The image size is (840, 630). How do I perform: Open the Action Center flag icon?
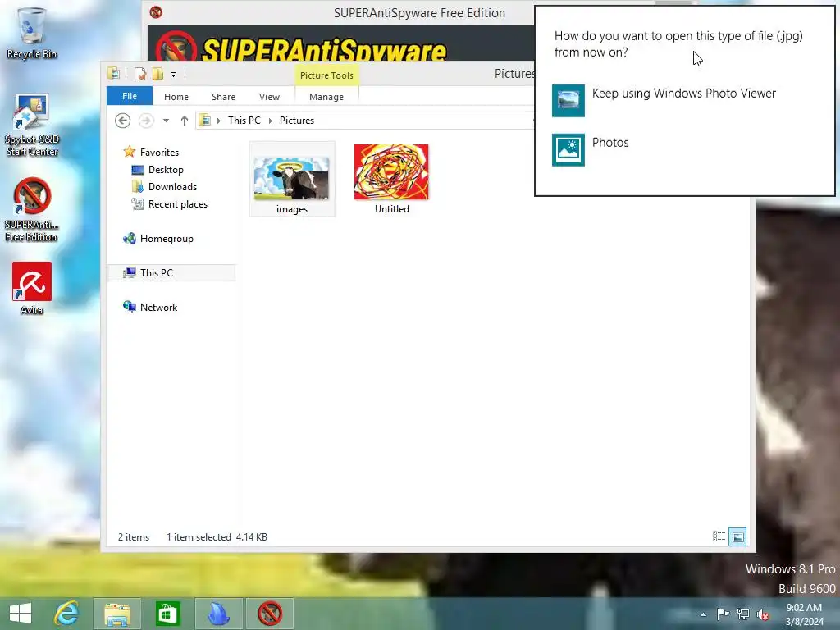point(723,614)
